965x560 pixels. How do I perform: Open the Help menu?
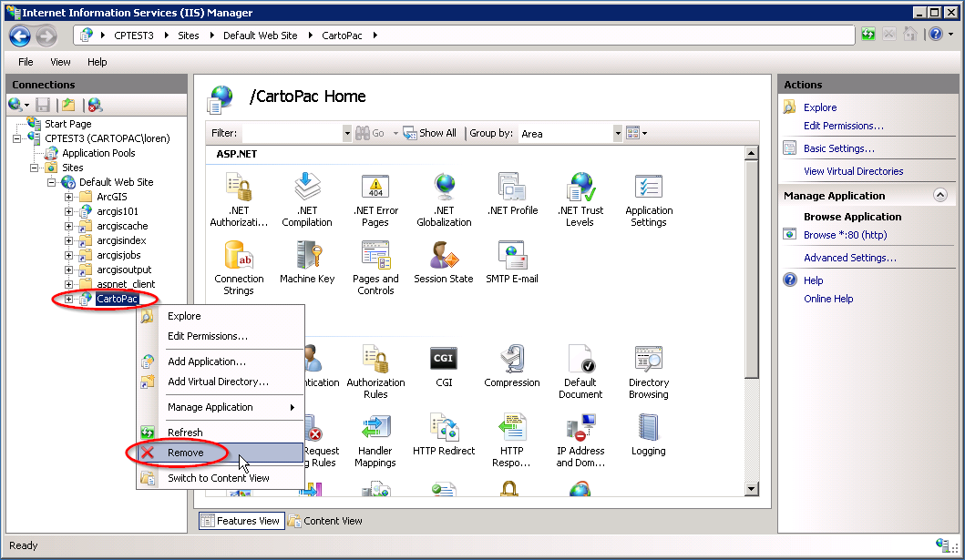(x=98, y=62)
